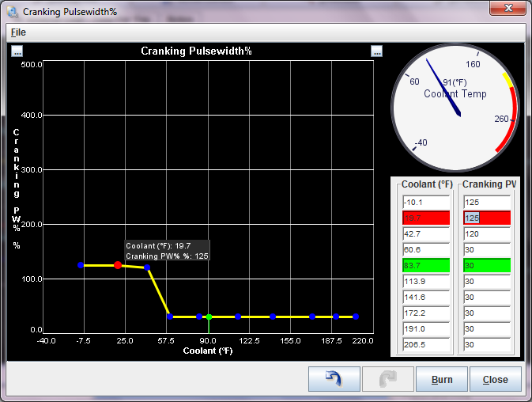Viewport: 532px width, 402px height.
Task: Select the red highlighted curve point
Action: tap(118, 265)
